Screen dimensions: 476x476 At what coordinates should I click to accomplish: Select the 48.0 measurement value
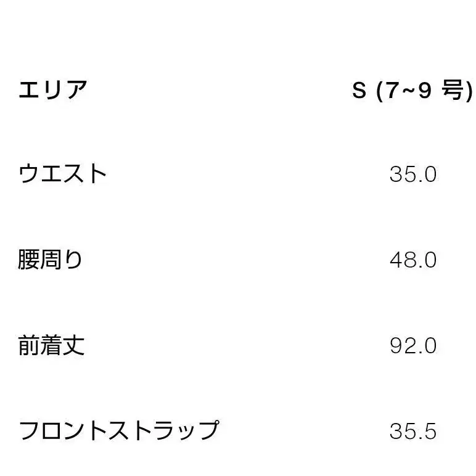[412, 260]
